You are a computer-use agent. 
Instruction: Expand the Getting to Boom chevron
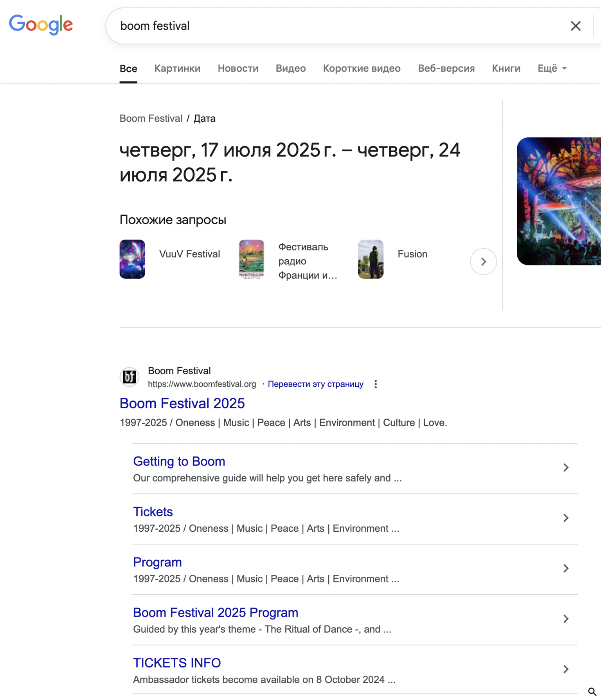[566, 467]
